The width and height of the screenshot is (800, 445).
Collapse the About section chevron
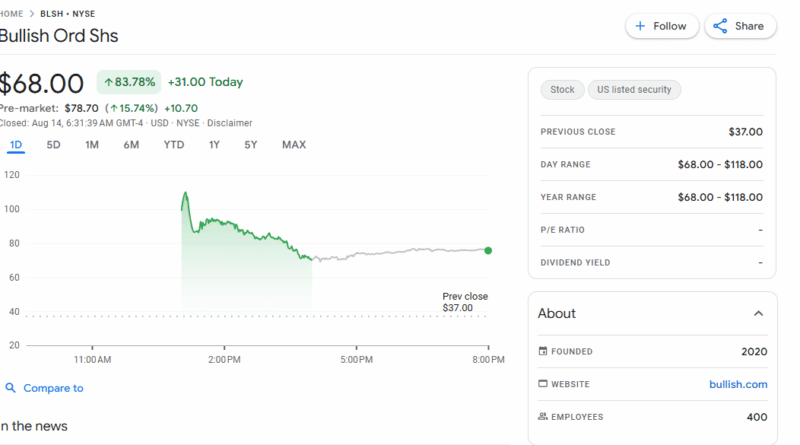(x=759, y=313)
